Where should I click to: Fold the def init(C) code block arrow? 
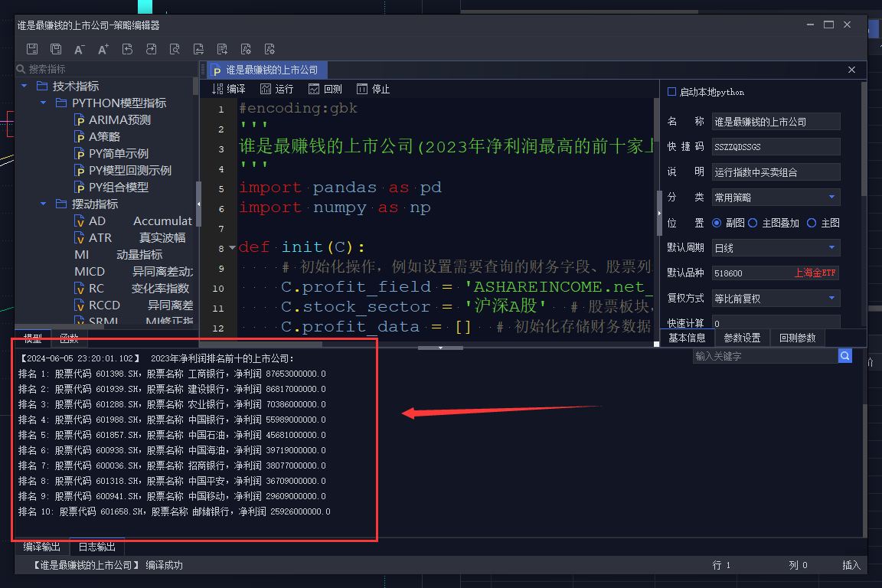pos(232,247)
